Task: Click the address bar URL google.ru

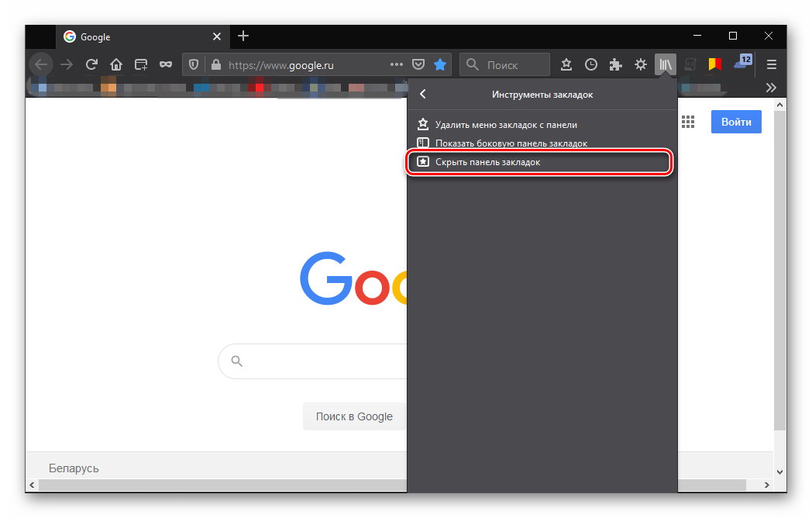Action: (x=281, y=65)
